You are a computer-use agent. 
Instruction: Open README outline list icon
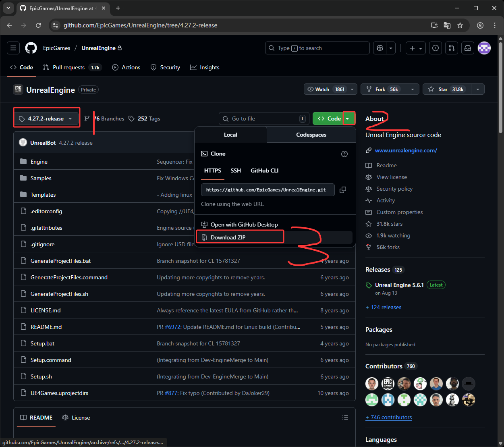point(345,418)
